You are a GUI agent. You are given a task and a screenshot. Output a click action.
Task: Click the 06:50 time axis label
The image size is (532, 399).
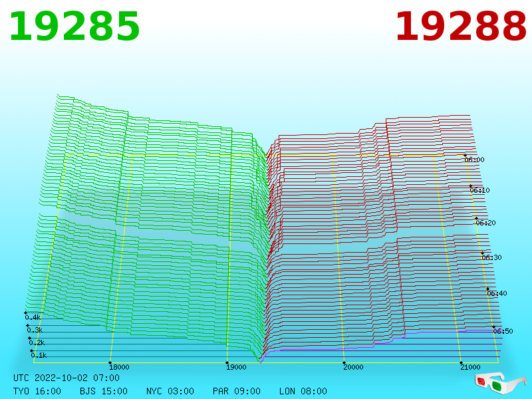pyautogui.click(x=503, y=331)
